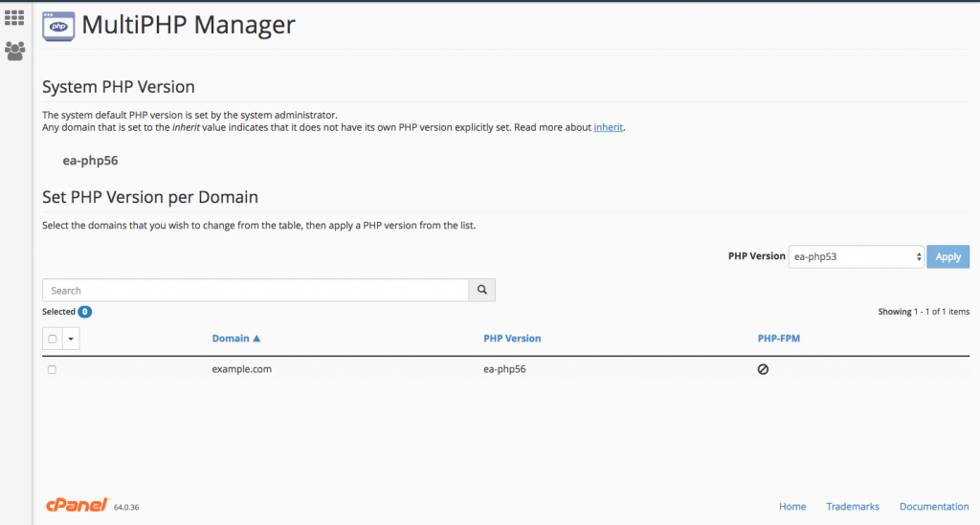This screenshot has width=980, height=525.
Task: Sort table by PHP-FPM header
Action: tap(779, 339)
